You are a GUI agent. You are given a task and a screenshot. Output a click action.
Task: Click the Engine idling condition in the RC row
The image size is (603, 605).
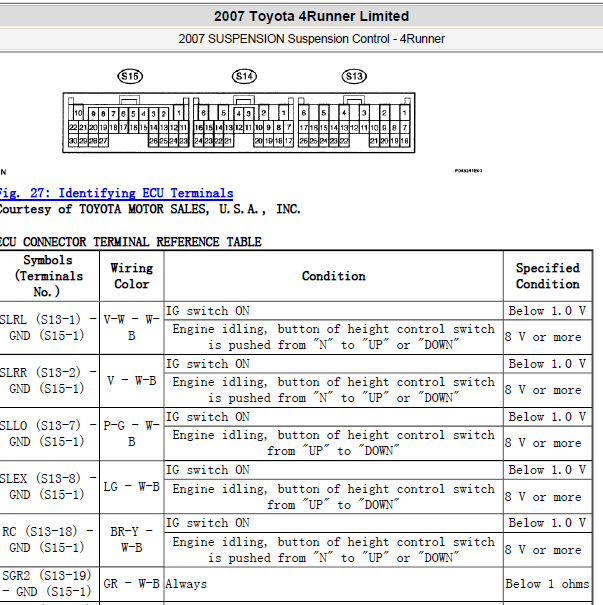pyautogui.click(x=333, y=550)
